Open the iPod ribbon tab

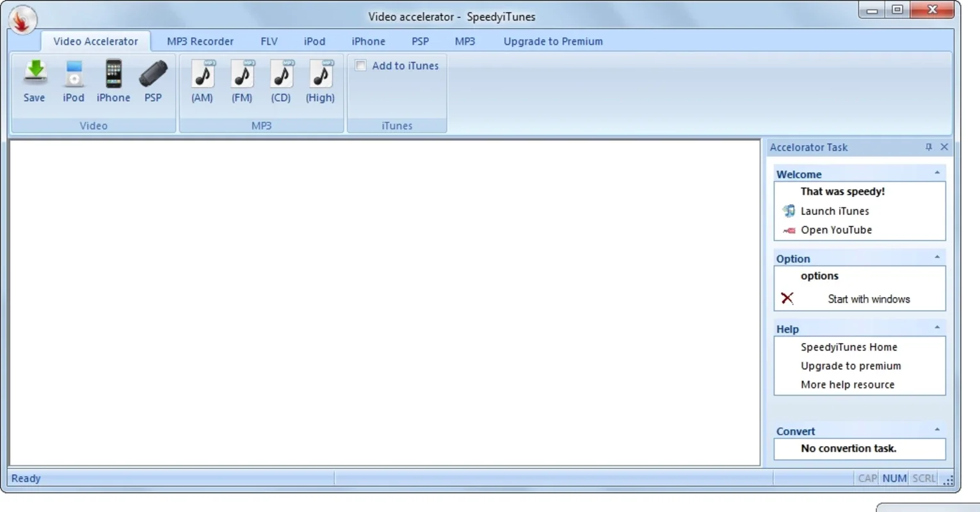314,41
